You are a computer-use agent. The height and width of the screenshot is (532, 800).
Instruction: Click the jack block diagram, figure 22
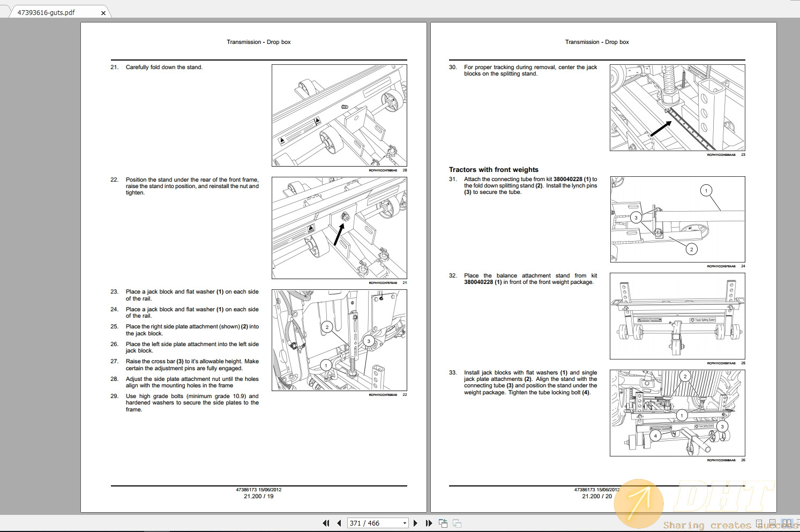(339, 340)
